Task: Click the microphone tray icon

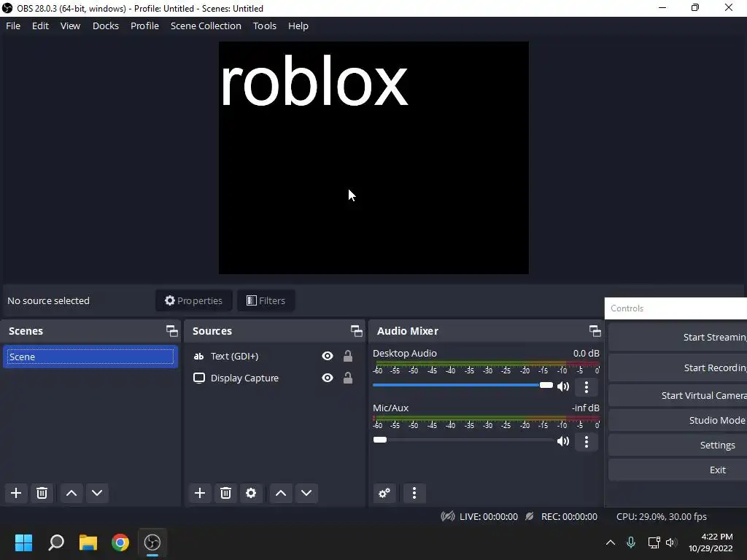Action: (x=631, y=542)
